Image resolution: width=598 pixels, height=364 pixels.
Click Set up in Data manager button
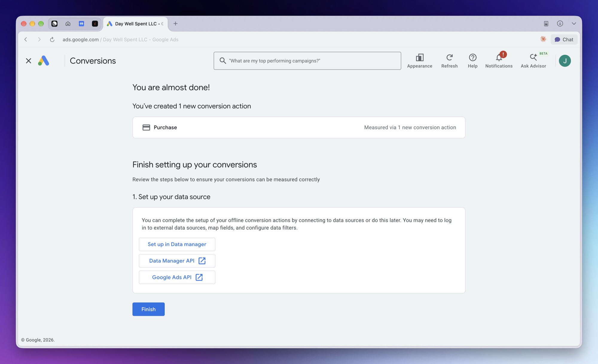[x=177, y=244]
